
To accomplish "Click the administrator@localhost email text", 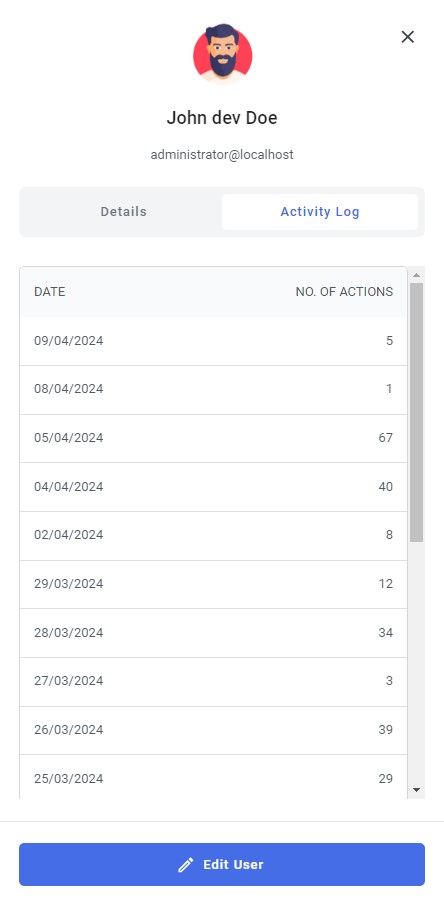I will [x=222, y=155].
